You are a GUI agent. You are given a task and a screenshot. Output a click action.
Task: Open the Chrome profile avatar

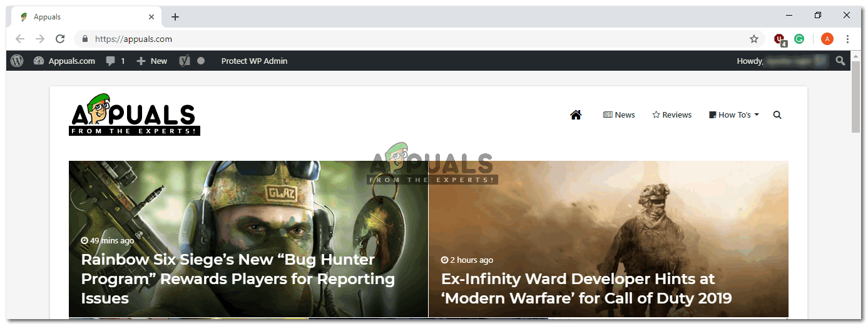tap(827, 39)
